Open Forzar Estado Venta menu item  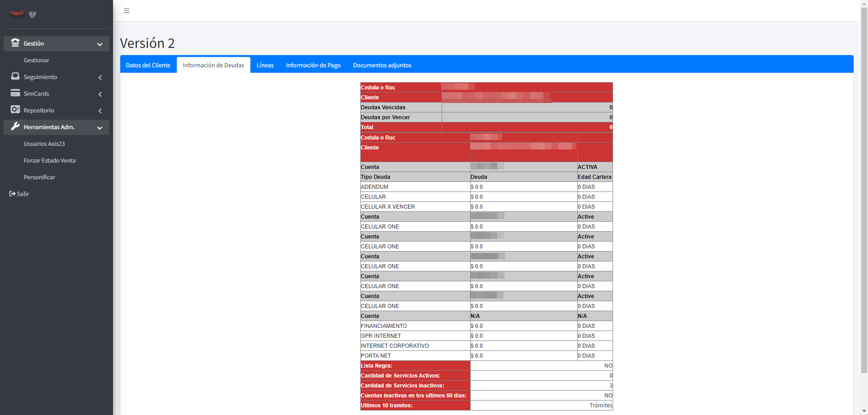tap(50, 160)
